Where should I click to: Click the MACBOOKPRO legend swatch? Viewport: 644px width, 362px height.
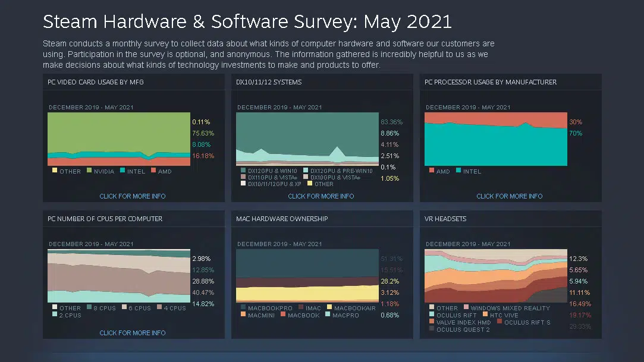click(x=243, y=307)
